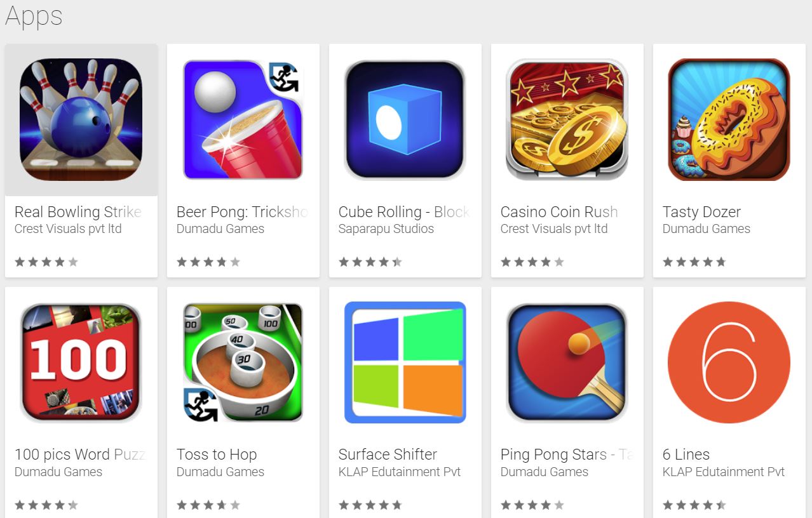
Task: Click the Surface Shifter colored tiles icon
Action: pos(405,362)
